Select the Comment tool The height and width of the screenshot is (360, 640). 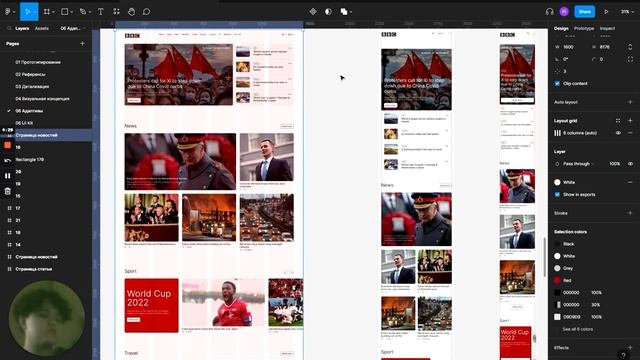point(146,12)
